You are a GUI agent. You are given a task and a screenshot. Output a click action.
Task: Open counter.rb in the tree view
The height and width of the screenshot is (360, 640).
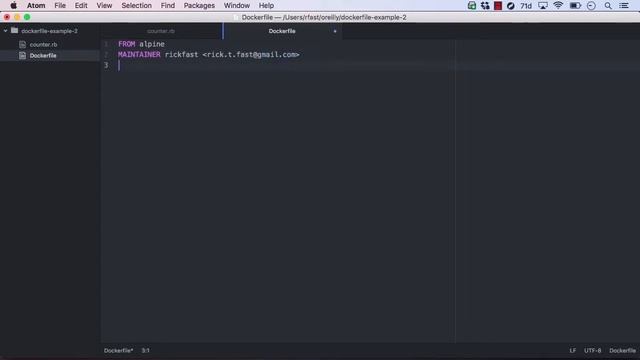coord(43,44)
